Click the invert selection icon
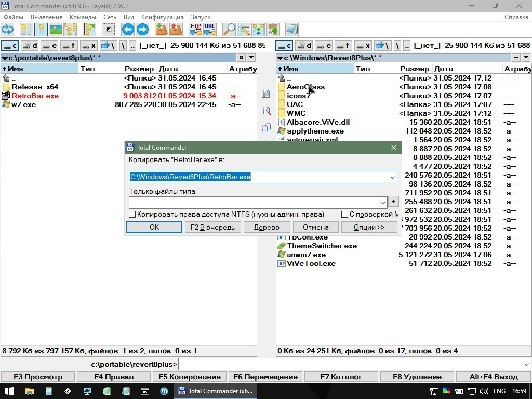Viewport: 532px width, 399px height. point(109,30)
